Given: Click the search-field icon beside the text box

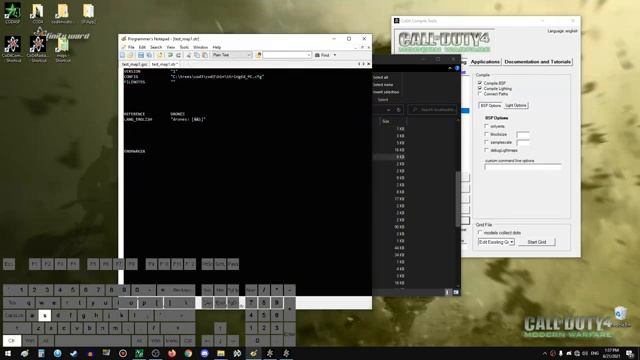Looking at the screenshot, I should (x=258, y=55).
